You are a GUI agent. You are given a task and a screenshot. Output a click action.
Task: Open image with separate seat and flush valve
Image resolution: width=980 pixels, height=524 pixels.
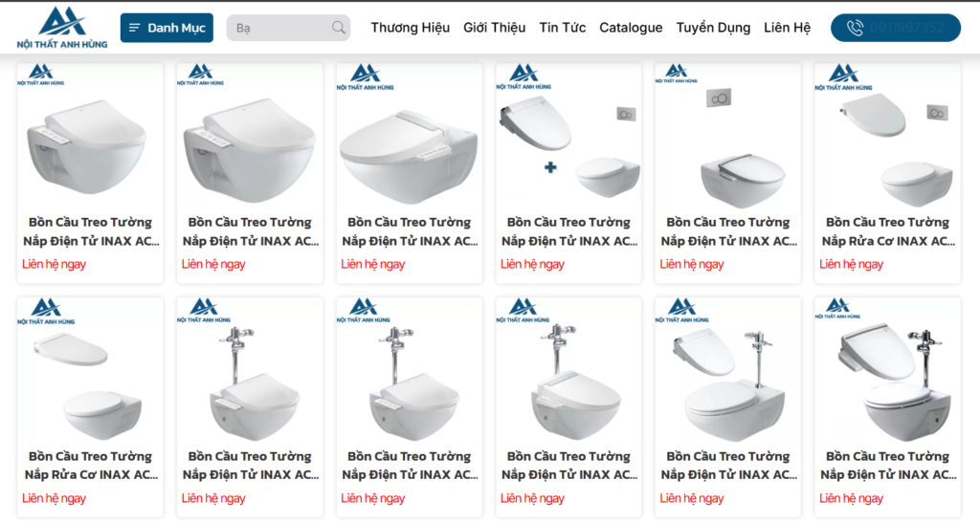(728, 371)
